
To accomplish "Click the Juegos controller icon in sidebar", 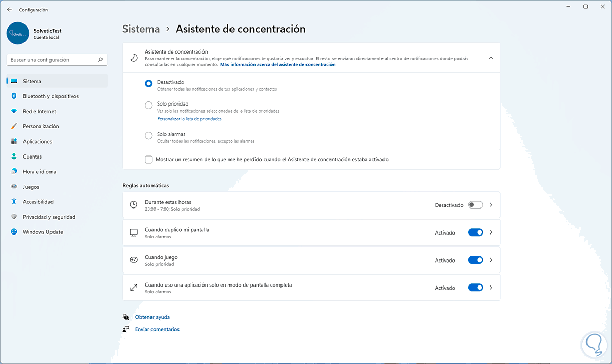I will [x=14, y=187].
